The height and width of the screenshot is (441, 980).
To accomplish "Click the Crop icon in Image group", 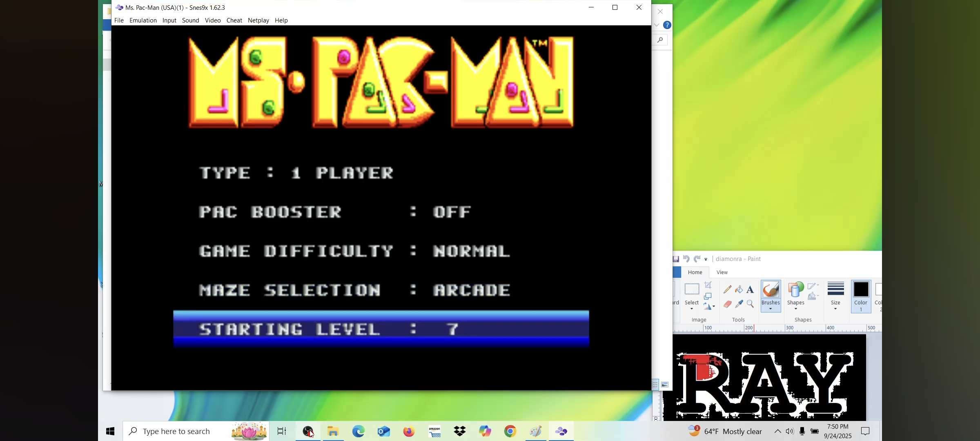I will tap(708, 285).
